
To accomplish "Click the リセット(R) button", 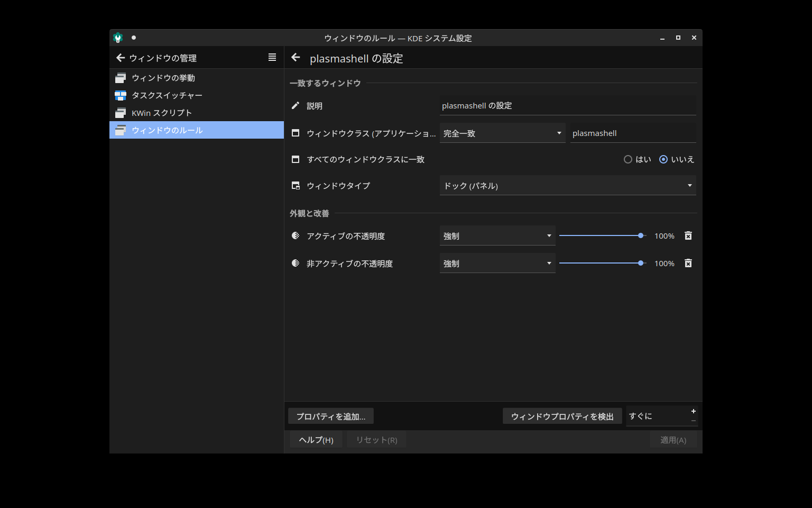I will 376,440.
